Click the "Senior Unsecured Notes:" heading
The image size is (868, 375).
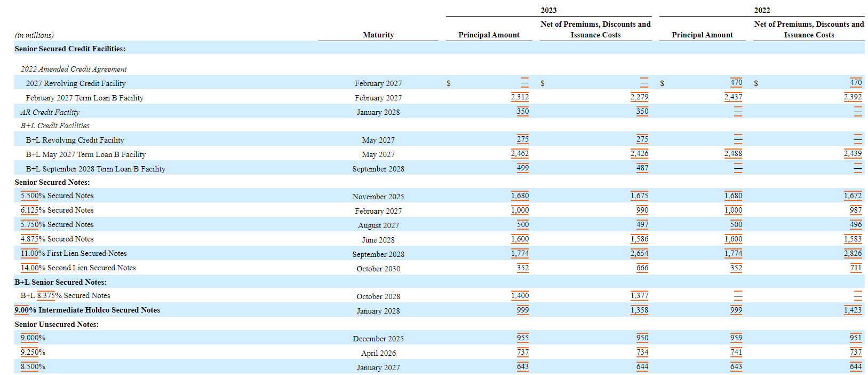tap(57, 324)
